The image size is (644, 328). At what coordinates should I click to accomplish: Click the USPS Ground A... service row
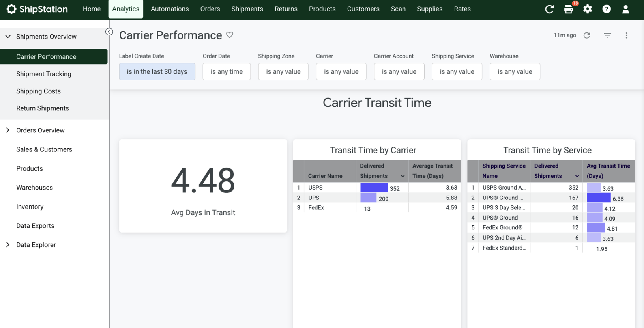[x=504, y=188]
